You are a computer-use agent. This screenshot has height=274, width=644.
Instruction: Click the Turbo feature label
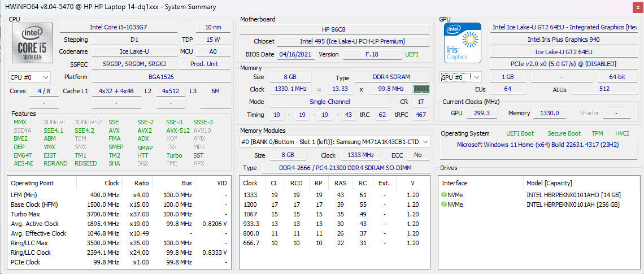pyautogui.click(x=174, y=156)
